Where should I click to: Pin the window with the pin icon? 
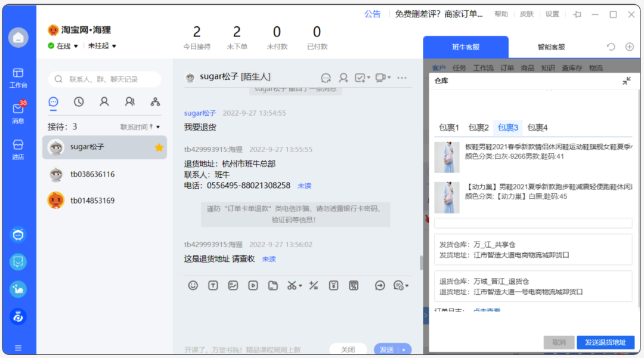point(577,14)
